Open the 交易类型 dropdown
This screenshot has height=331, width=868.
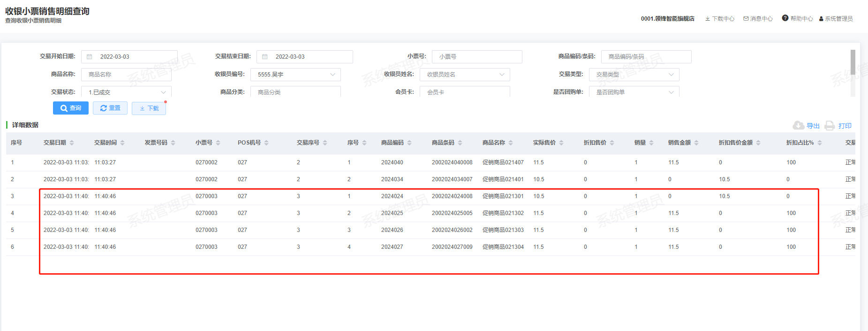(x=634, y=75)
